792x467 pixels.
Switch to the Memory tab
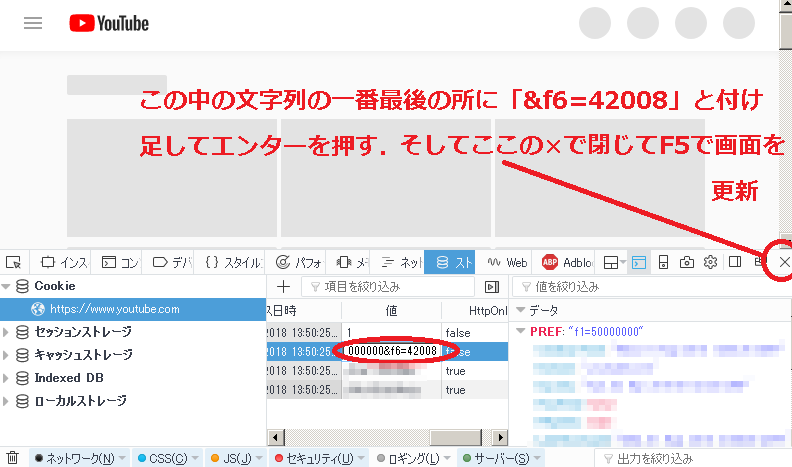[352, 263]
